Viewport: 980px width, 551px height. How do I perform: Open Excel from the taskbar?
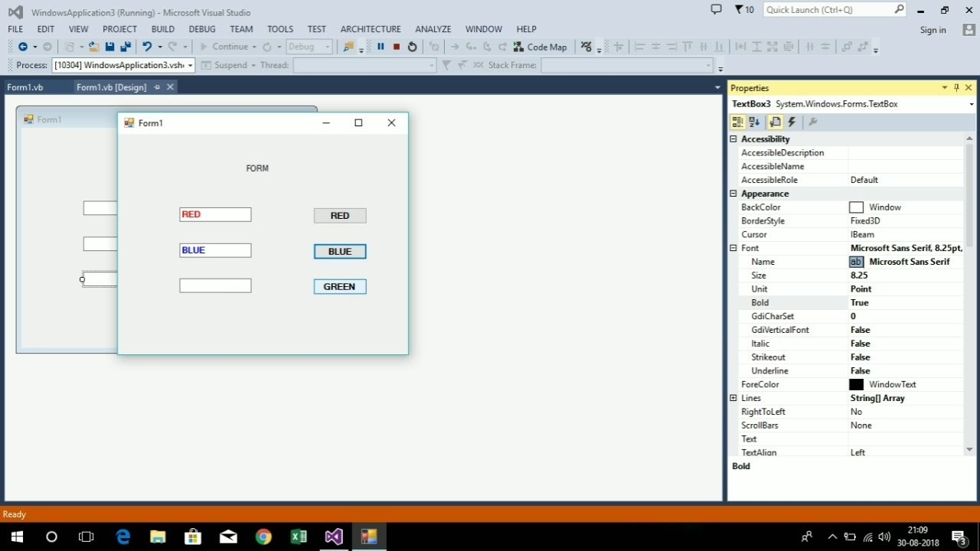click(299, 536)
